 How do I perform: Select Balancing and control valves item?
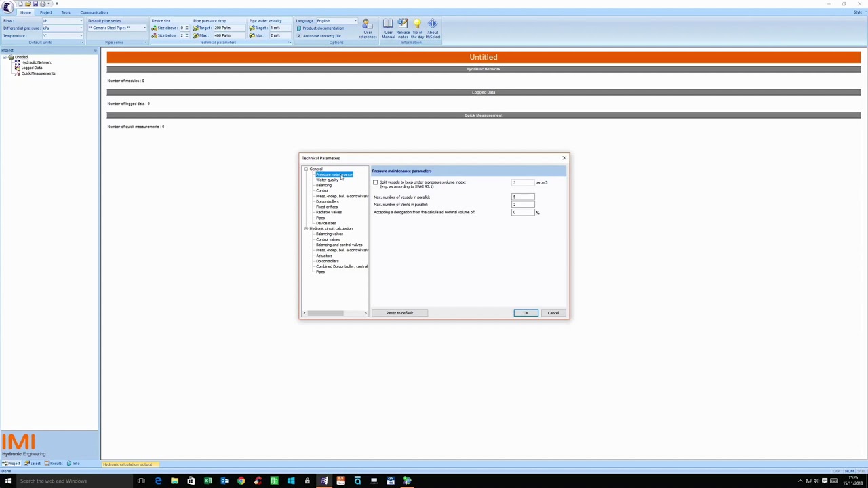pos(339,245)
